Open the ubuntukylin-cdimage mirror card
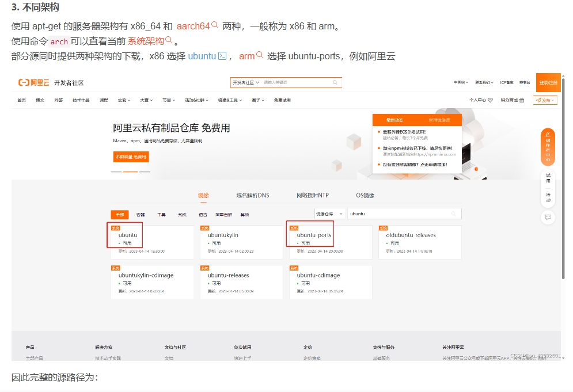 point(153,283)
